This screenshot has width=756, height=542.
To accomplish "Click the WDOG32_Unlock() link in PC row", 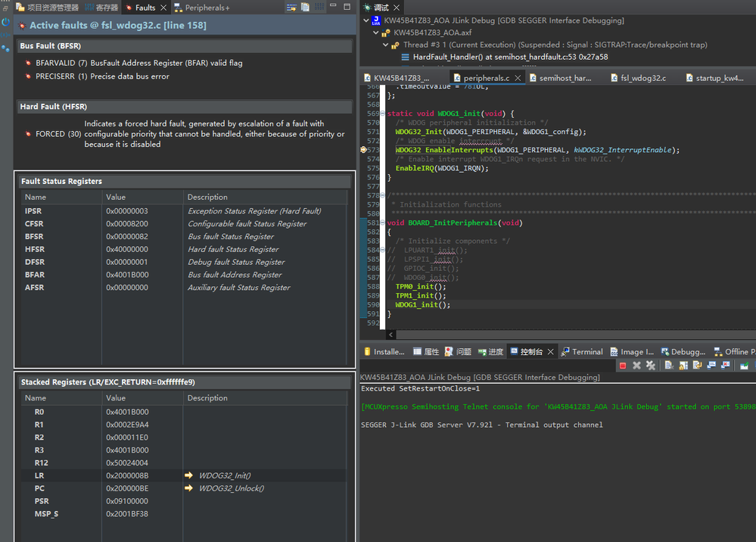I will (231, 488).
